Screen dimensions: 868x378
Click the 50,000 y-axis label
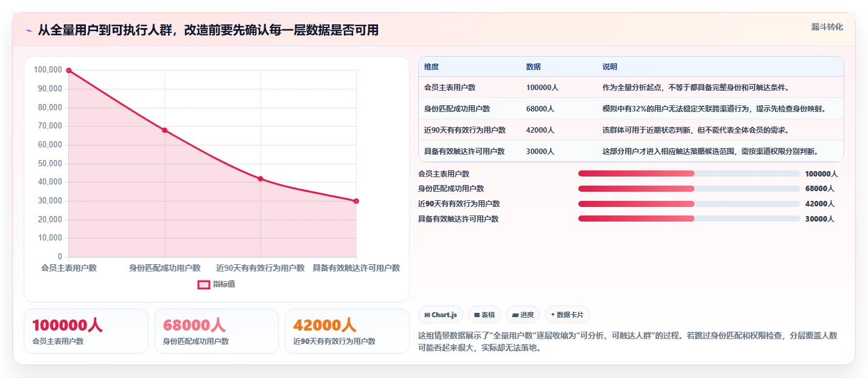[50, 163]
